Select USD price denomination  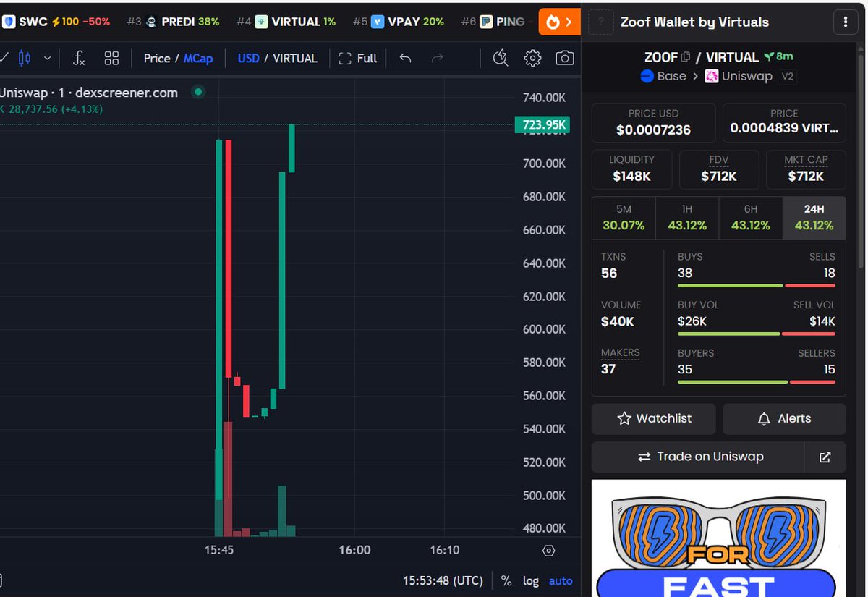pos(248,58)
